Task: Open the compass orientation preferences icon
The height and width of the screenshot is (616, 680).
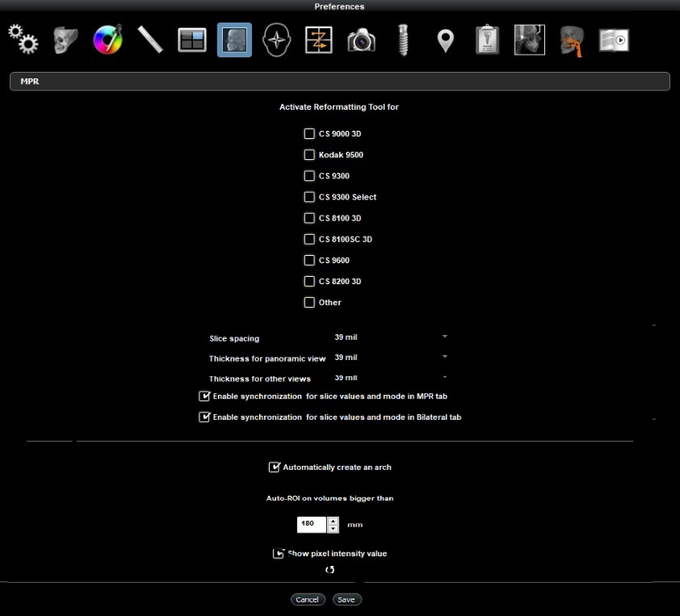Action: pyautogui.click(x=277, y=40)
